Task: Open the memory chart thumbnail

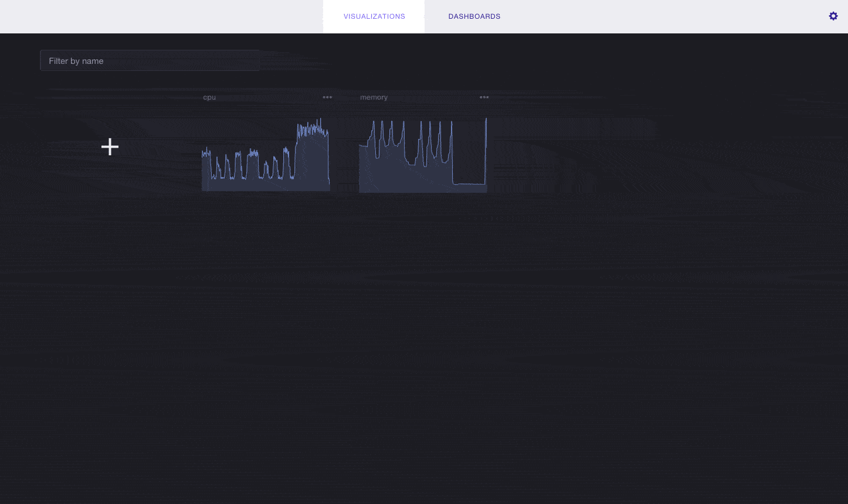Action: [422, 155]
